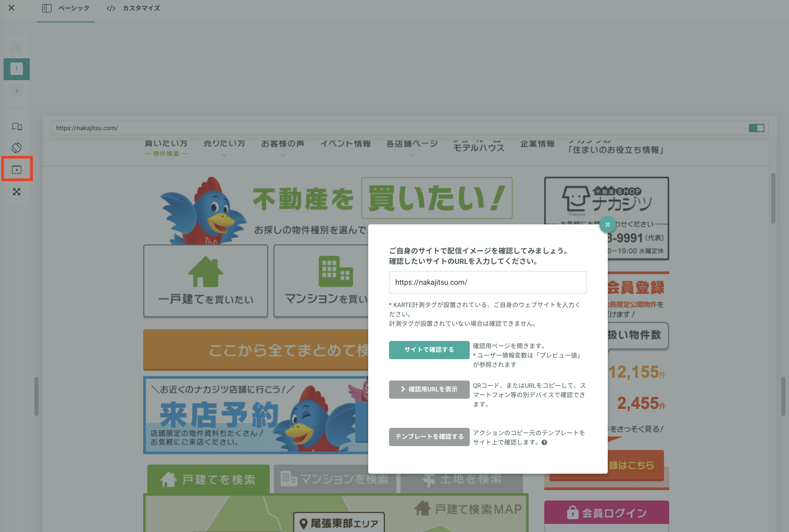Image resolution: width=789 pixels, height=532 pixels.
Task: Open イベント情報 navigation item
Action: coord(346,144)
